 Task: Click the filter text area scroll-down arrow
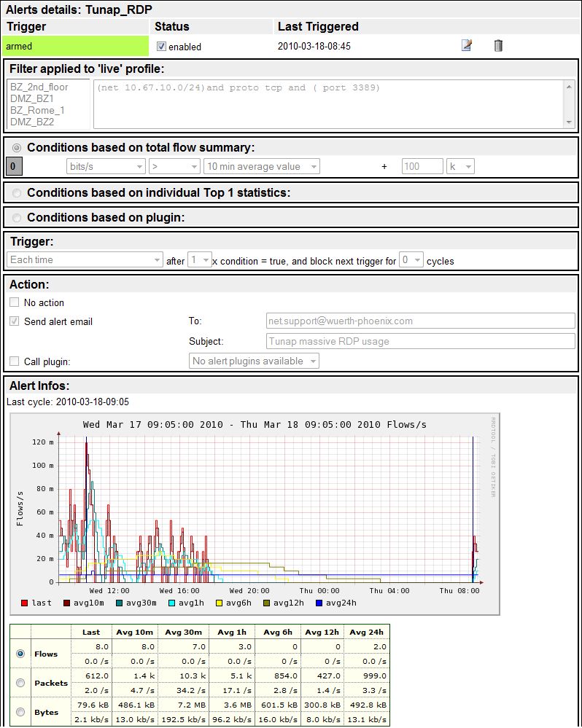point(569,122)
